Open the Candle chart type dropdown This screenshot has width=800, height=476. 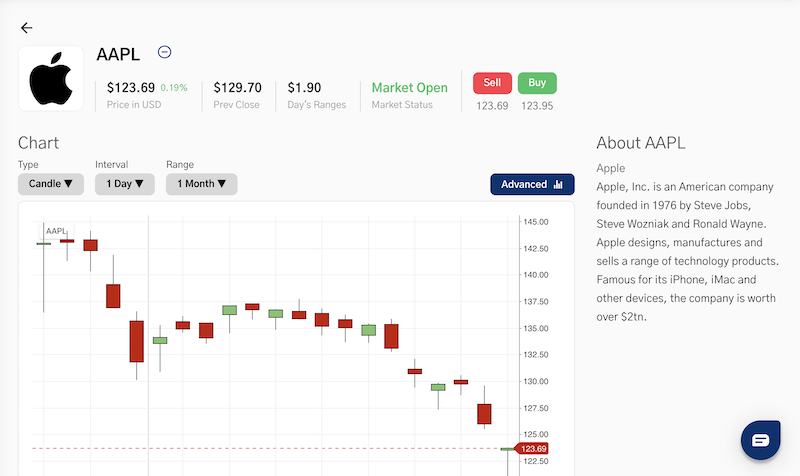tap(51, 184)
